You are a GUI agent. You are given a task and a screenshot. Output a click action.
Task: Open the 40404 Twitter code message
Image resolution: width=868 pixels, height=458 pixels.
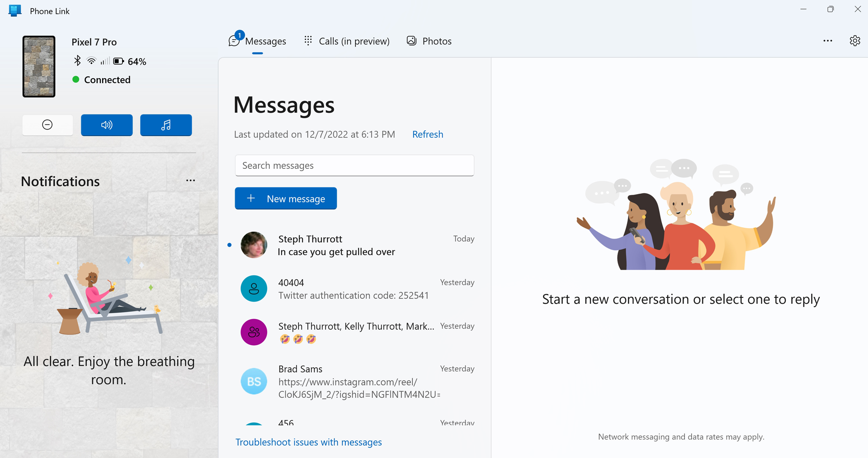354,289
